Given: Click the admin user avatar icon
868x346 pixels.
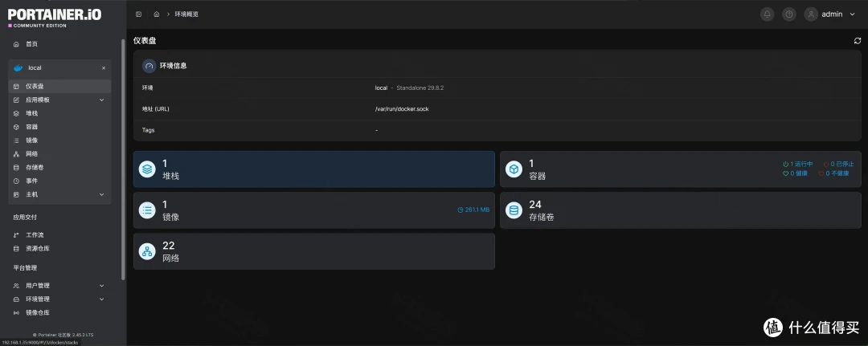Looking at the screenshot, I should click(x=811, y=14).
